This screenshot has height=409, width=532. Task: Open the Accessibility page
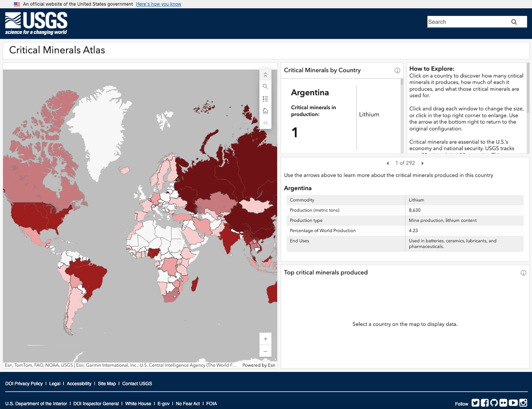coord(79,383)
